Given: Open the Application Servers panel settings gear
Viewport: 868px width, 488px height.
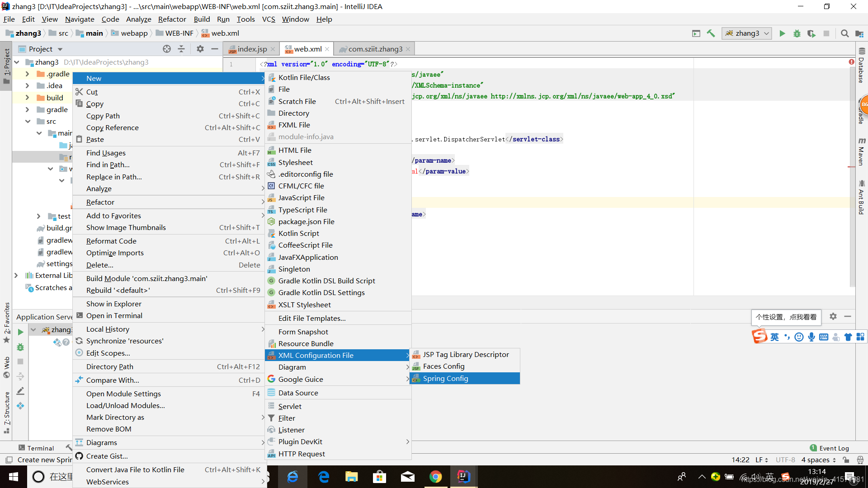Looking at the screenshot, I should (x=833, y=317).
